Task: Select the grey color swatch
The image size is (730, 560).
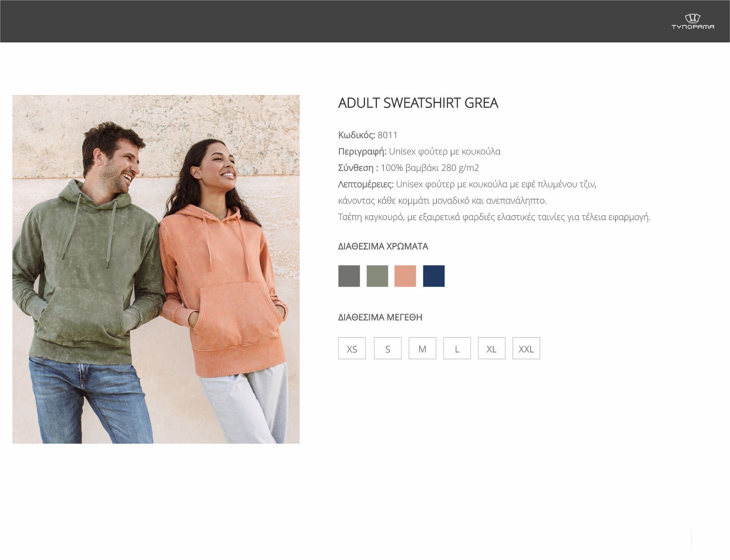Action: coord(349,276)
